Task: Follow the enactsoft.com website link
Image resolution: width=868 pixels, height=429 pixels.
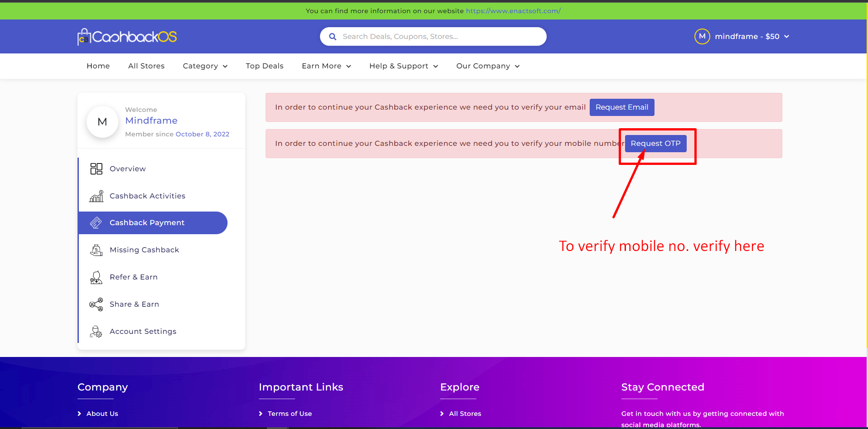Action: click(x=513, y=11)
